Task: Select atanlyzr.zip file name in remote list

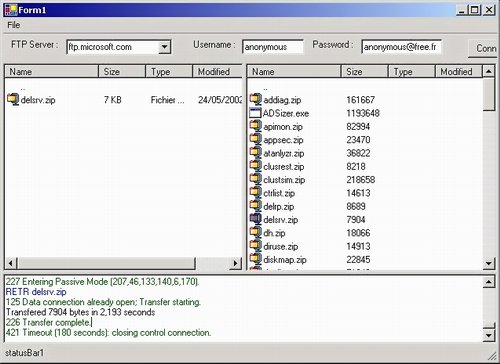Action: pyautogui.click(x=284, y=153)
